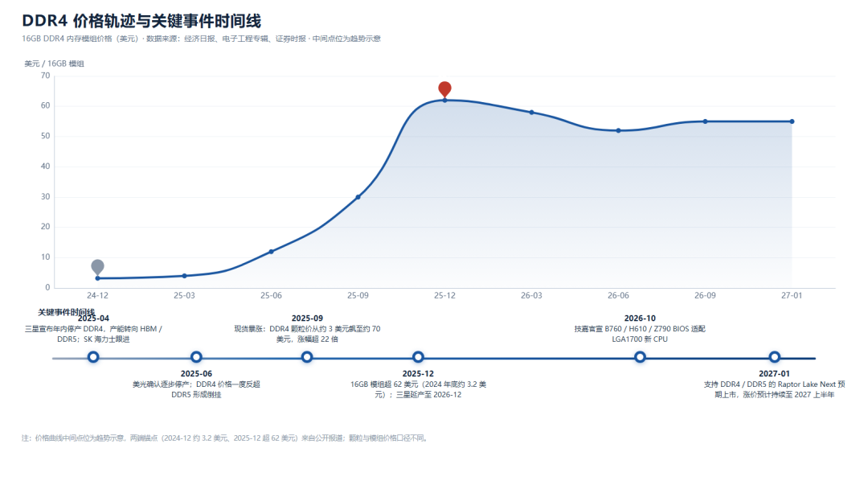Click the subtitle line about 16GB DDR4 内存模组价格
Image resolution: width=868 pixels, height=489 pixels.
click(202, 39)
